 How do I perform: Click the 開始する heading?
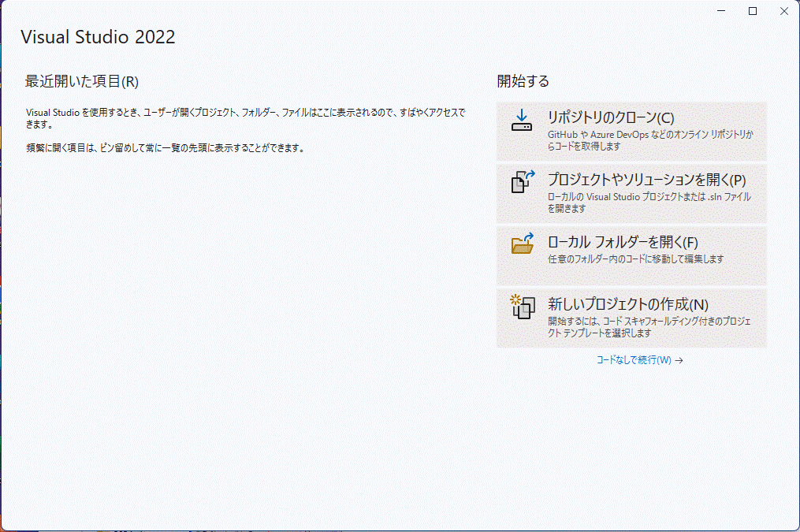(523, 81)
